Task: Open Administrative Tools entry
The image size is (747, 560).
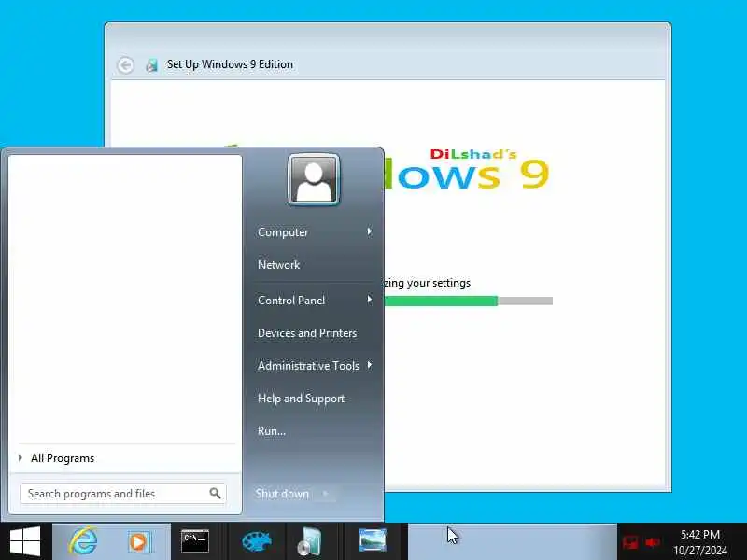Action: click(308, 366)
